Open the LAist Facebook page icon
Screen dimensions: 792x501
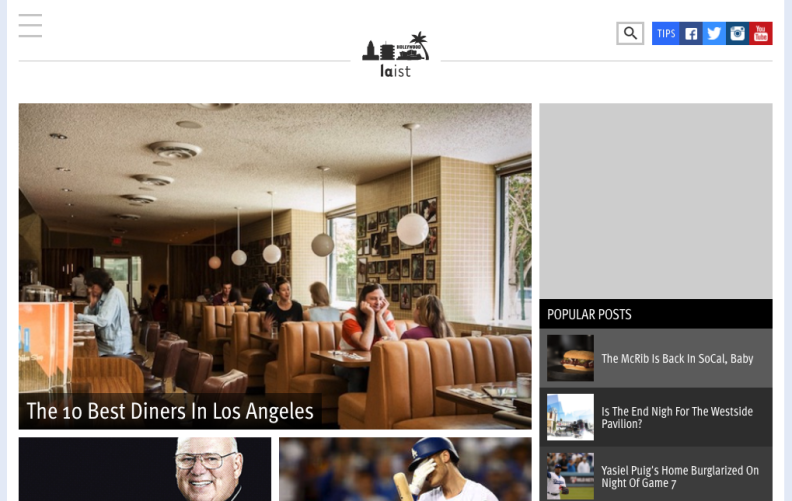pos(691,33)
